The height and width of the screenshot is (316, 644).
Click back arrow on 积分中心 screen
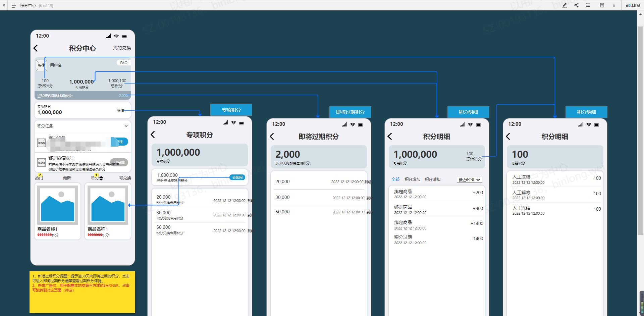pyautogui.click(x=36, y=48)
